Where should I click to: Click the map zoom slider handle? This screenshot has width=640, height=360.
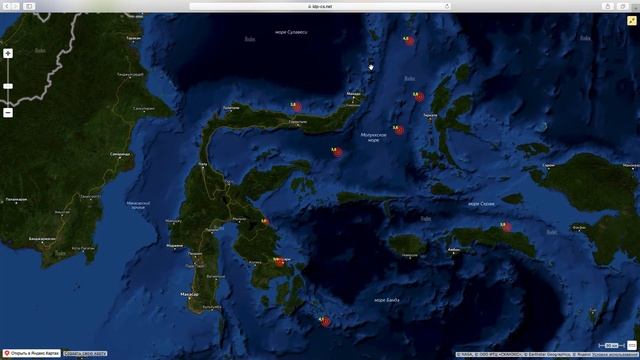pyautogui.click(x=8, y=86)
